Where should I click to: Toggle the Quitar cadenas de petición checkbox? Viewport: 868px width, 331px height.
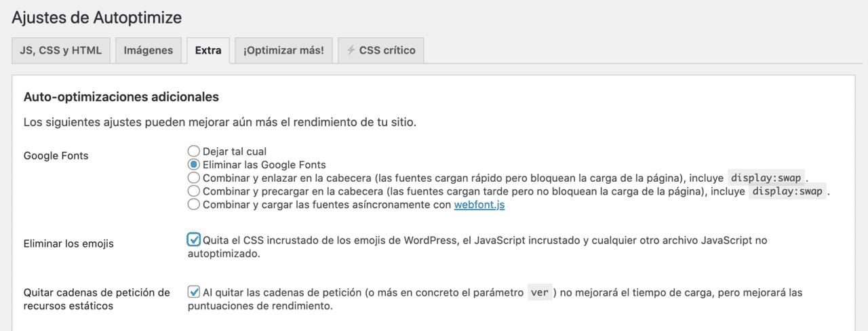coord(194,292)
